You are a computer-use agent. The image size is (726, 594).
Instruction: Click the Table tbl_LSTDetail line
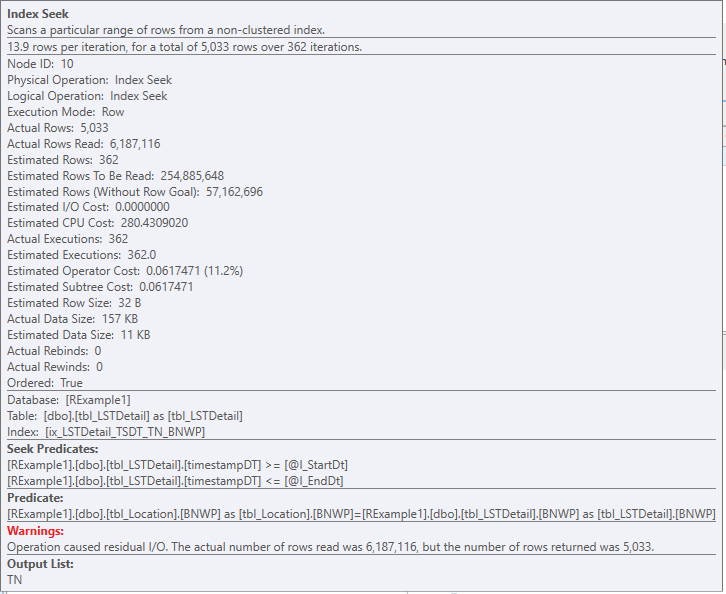pos(125,416)
